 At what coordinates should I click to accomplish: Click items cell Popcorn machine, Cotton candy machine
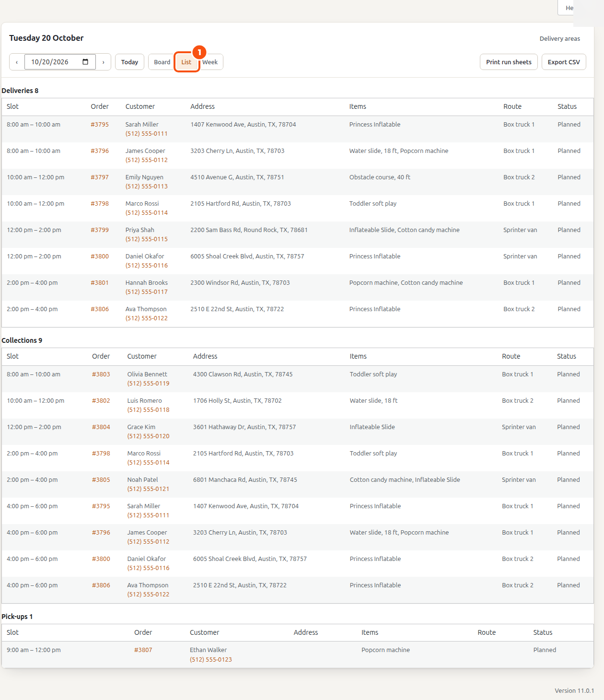click(x=406, y=282)
